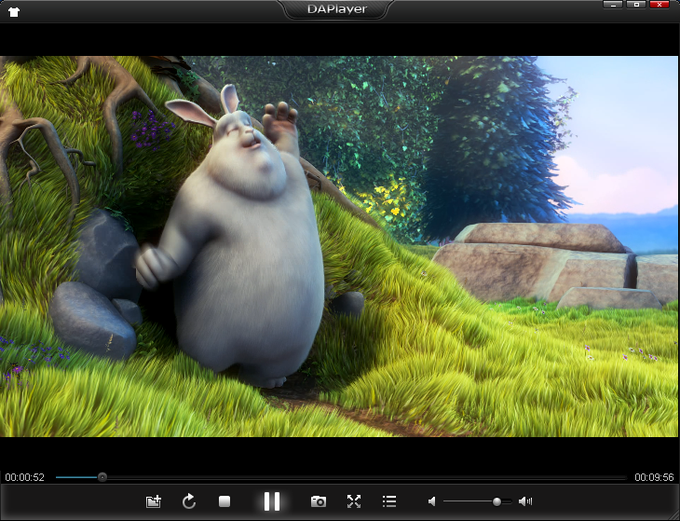This screenshot has width=680, height=521.
Task: Minimize the DAPlayer window
Action: tap(613, 4)
